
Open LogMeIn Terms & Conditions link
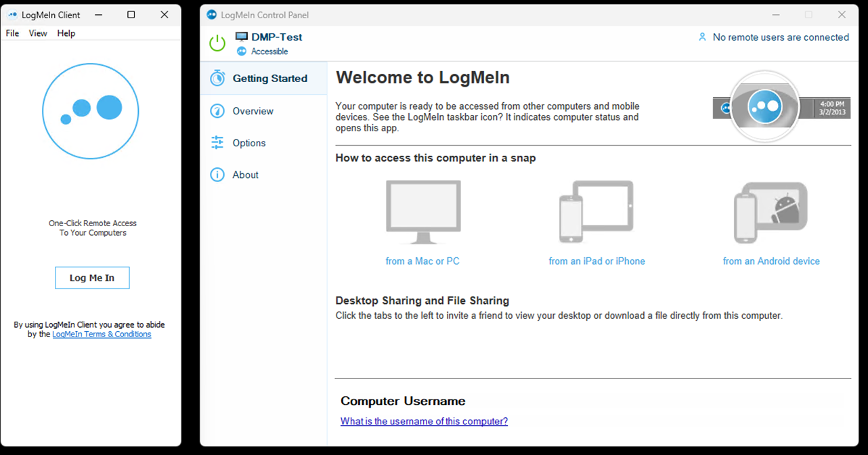pyautogui.click(x=102, y=334)
